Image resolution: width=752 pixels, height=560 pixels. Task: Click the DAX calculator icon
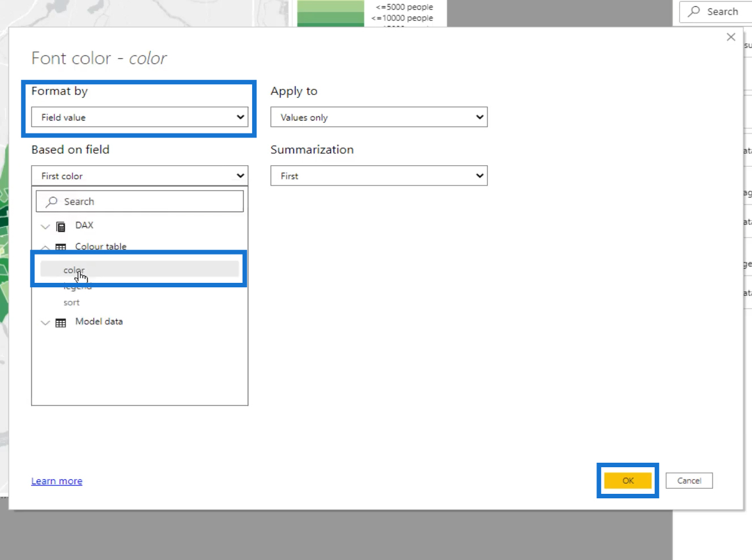coord(61,227)
